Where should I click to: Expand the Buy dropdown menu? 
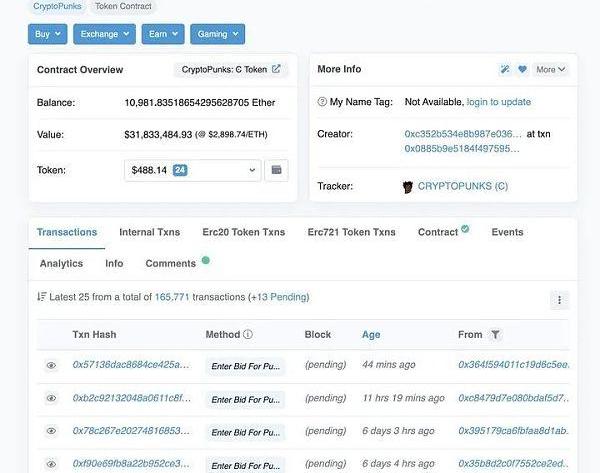47,34
